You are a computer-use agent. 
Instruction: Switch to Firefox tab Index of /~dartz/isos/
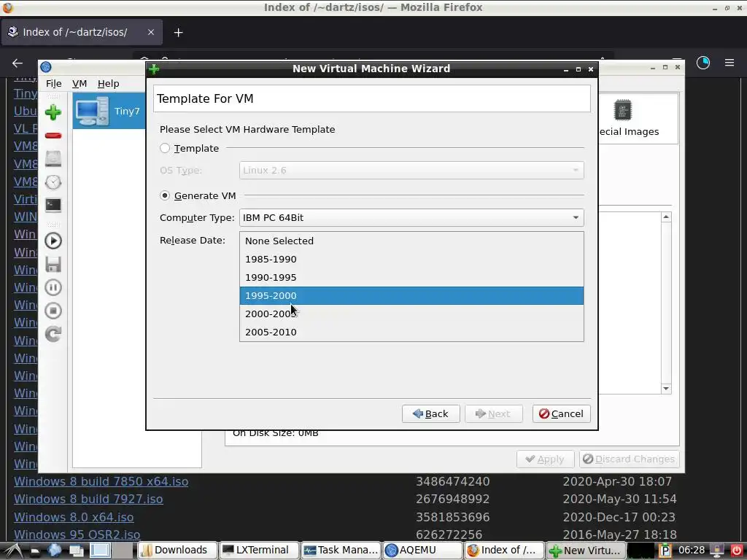(82, 32)
